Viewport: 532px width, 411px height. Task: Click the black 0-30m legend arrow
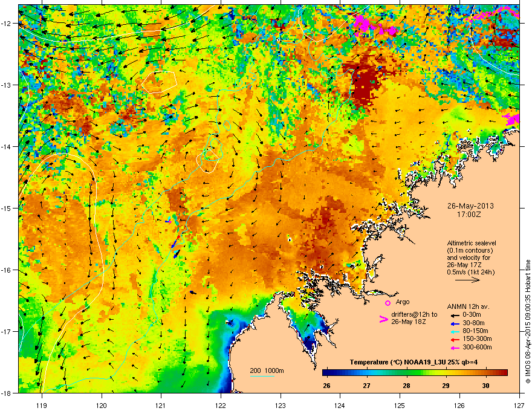[455, 315]
